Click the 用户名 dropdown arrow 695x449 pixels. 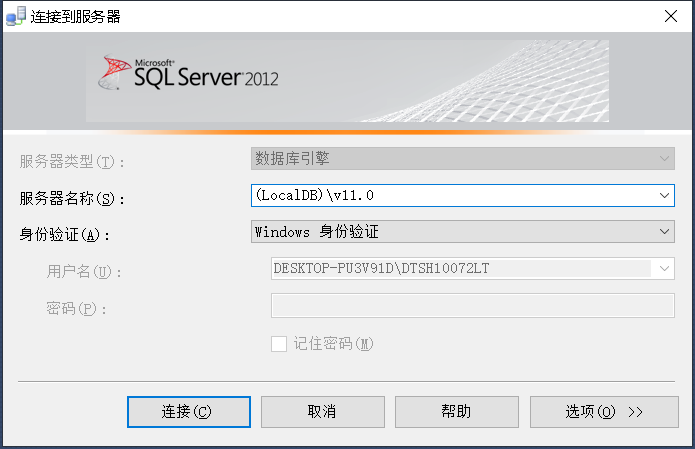point(664,269)
